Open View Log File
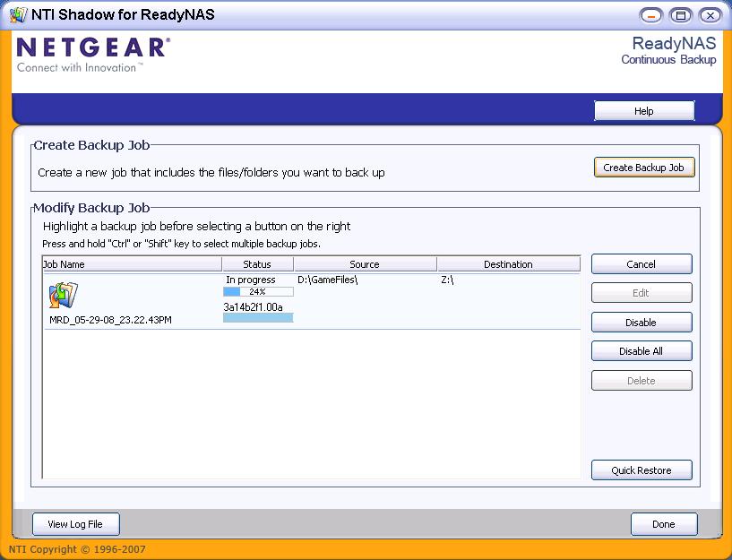Screen dimensions: 732x560 click(x=75, y=524)
